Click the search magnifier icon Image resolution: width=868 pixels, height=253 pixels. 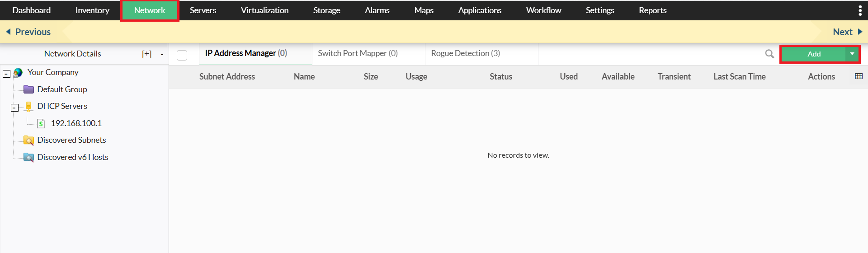click(x=769, y=54)
